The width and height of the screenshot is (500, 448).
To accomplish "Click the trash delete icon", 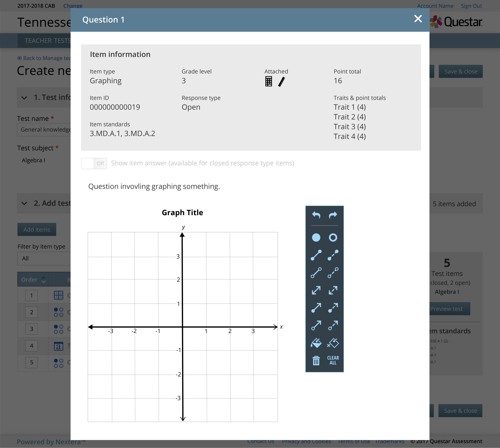I will coord(316,360).
